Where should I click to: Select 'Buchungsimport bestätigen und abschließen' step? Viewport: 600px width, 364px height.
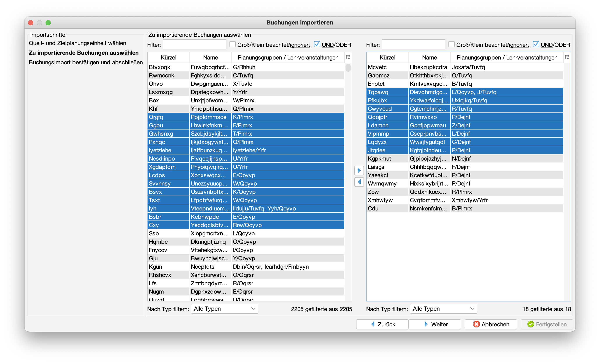(x=86, y=62)
